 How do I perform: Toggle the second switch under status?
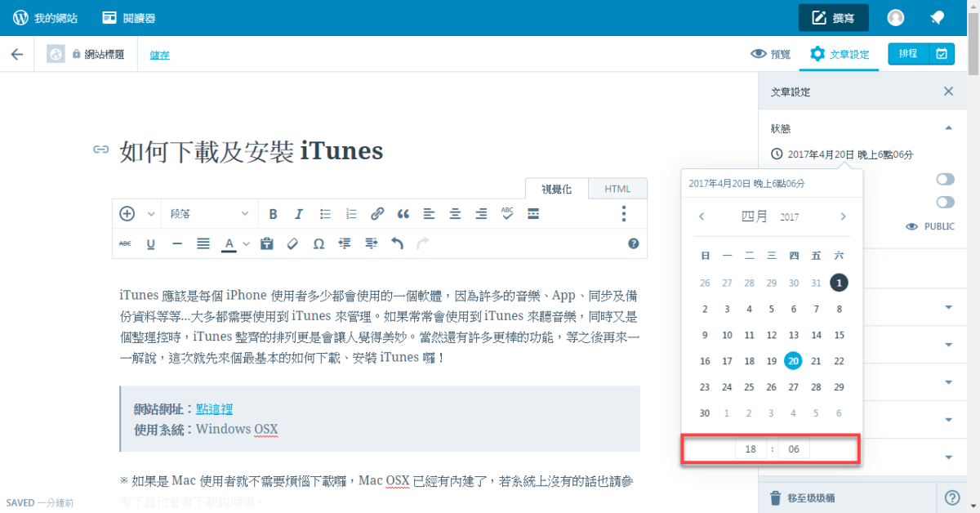point(946,202)
